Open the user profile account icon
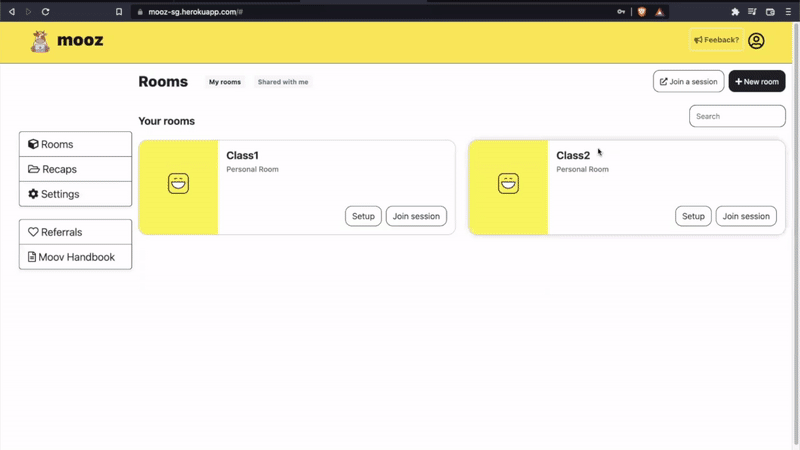This screenshot has height=450, width=800. pyautogui.click(x=756, y=41)
